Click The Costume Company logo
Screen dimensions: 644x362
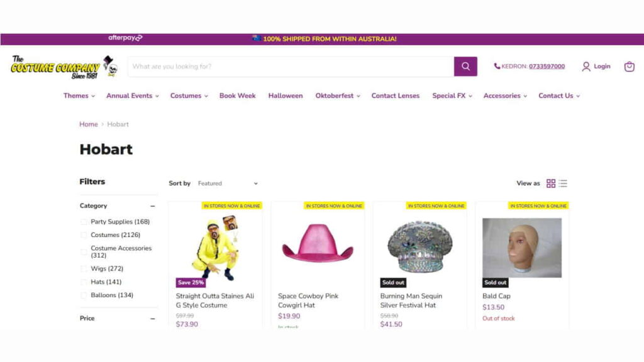point(65,67)
